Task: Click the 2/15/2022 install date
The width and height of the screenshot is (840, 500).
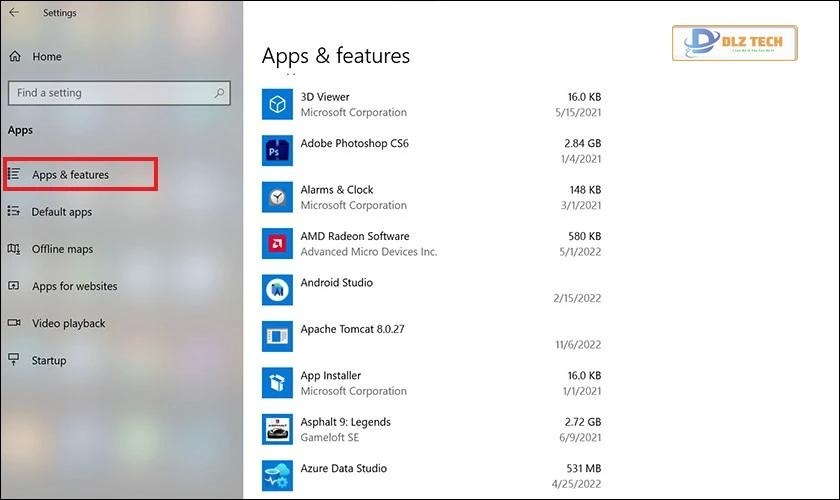Action: [x=577, y=298]
